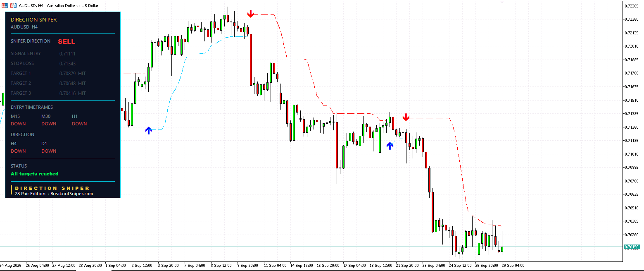Open the one-click trading panel icon
The width and height of the screenshot is (644, 271).
coord(13,5)
